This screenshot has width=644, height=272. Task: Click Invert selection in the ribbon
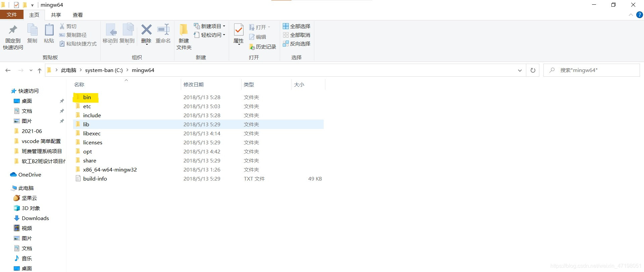click(x=297, y=44)
